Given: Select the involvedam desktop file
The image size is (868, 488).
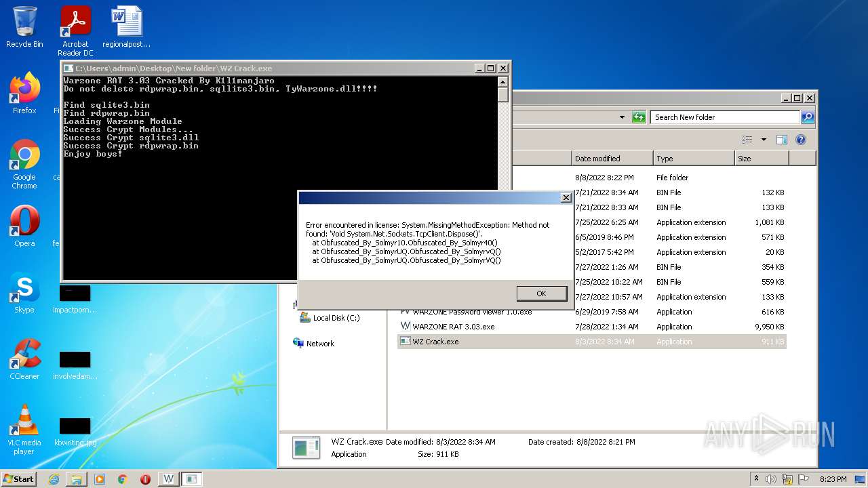Looking at the screenshot, I should coord(75,365).
